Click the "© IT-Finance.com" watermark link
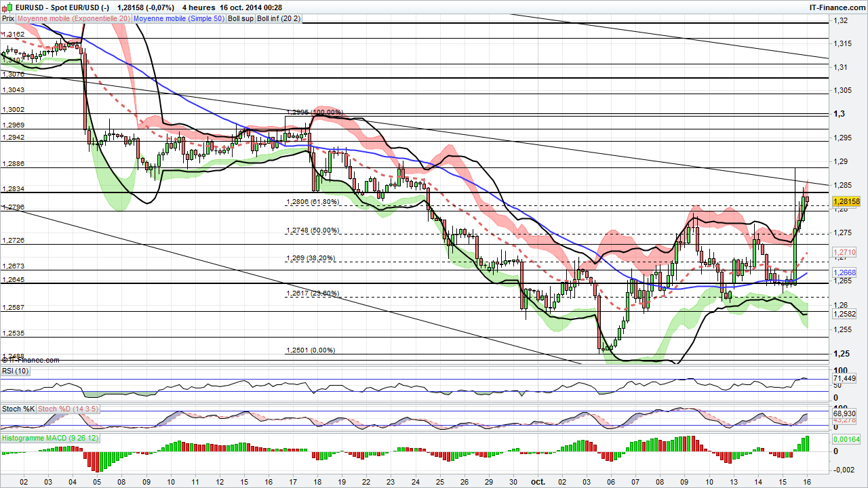Viewport: 868px width, 488px height. 31,360
